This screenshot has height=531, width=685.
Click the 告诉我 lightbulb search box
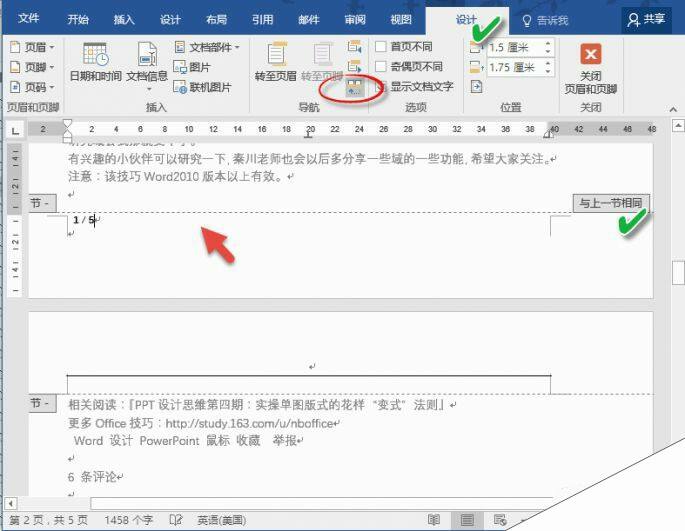click(x=545, y=20)
